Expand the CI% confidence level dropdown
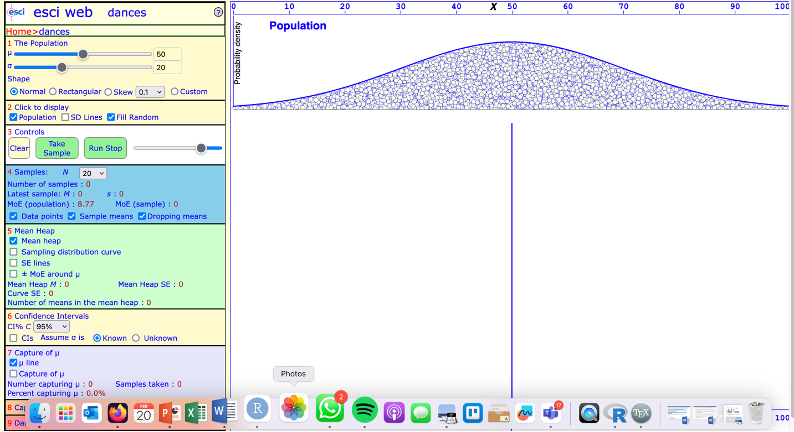The width and height of the screenshot is (794, 432). [x=51, y=326]
